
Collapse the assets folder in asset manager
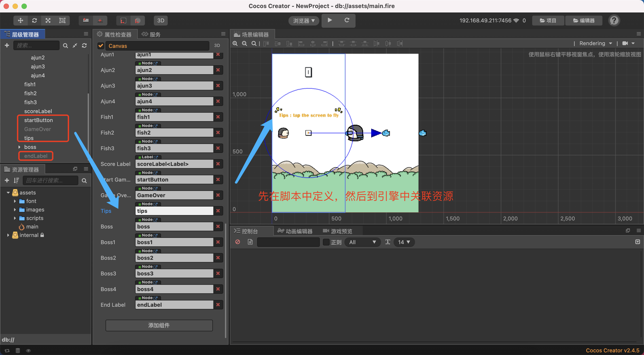pyautogui.click(x=8, y=193)
